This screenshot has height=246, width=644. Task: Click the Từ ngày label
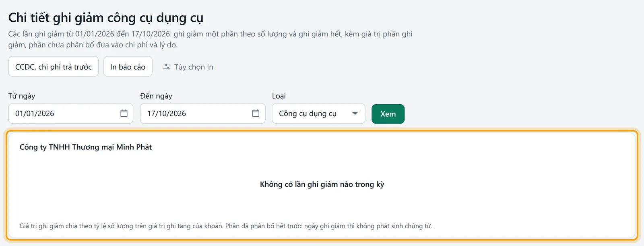(22, 96)
